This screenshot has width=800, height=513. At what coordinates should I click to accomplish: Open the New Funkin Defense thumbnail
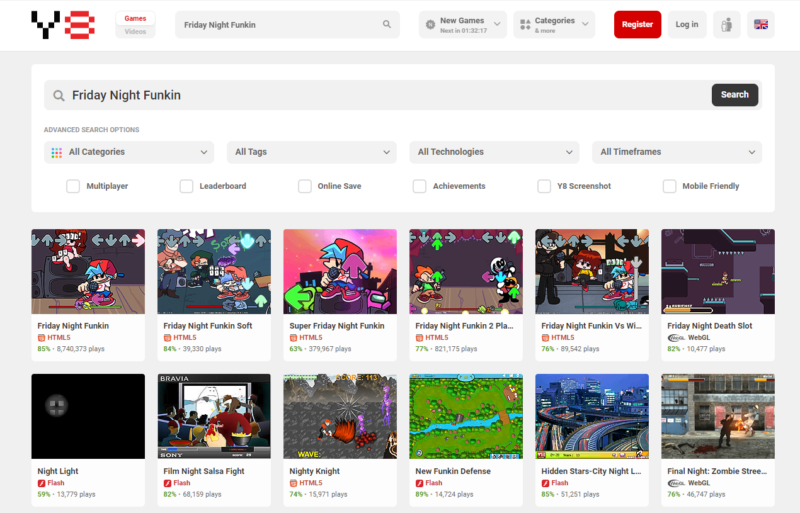(x=466, y=417)
